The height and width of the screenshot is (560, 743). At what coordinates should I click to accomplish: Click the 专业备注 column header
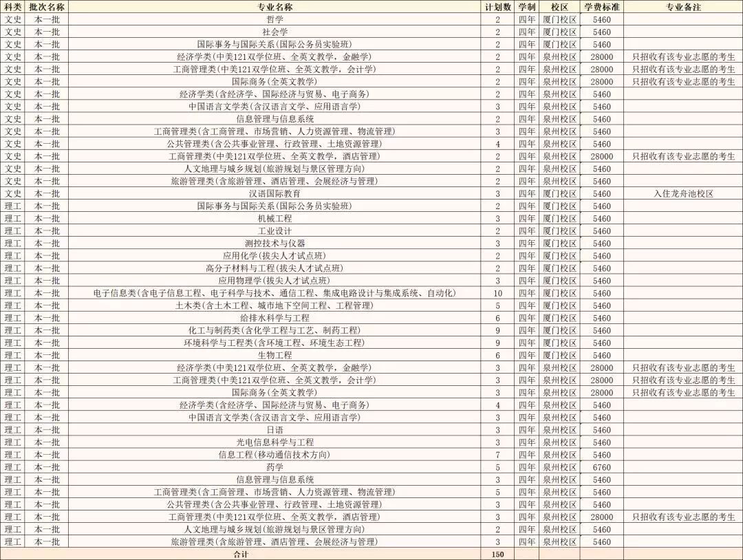coord(683,7)
